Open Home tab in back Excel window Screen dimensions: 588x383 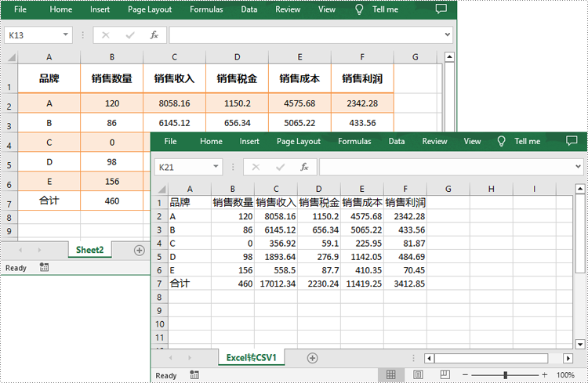coord(60,9)
